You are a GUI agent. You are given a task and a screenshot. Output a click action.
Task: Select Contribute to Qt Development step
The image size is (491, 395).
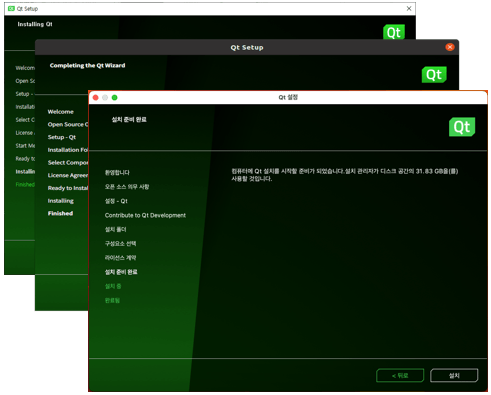(x=145, y=215)
